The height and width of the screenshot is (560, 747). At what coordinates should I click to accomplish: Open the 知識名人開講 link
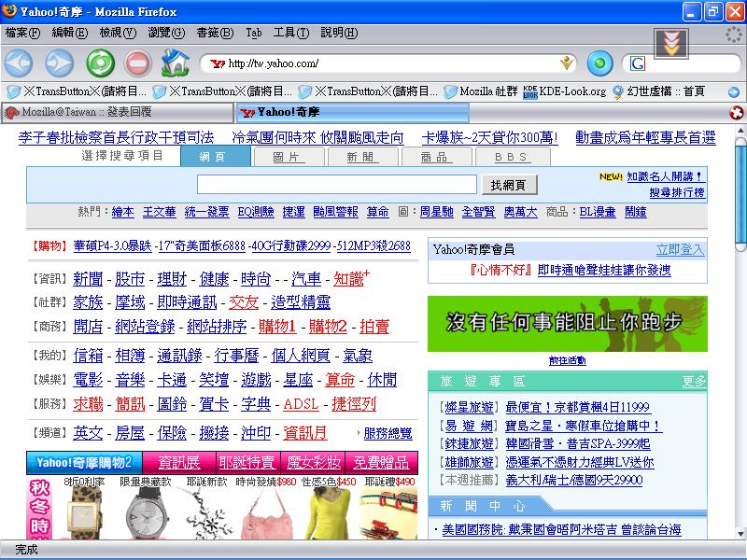(x=665, y=176)
